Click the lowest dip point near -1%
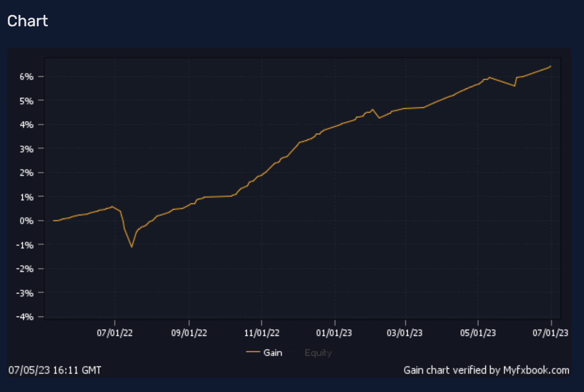Image resolution: width=584 pixels, height=392 pixels. coord(132,247)
